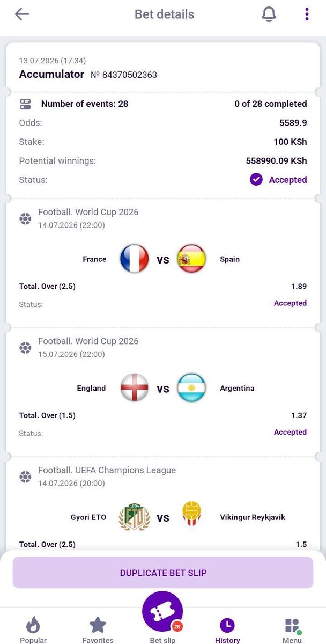Viewport: 326px width, 644px height.
Task: Tap the Duplicate Bet Slip button
Action: tap(163, 572)
